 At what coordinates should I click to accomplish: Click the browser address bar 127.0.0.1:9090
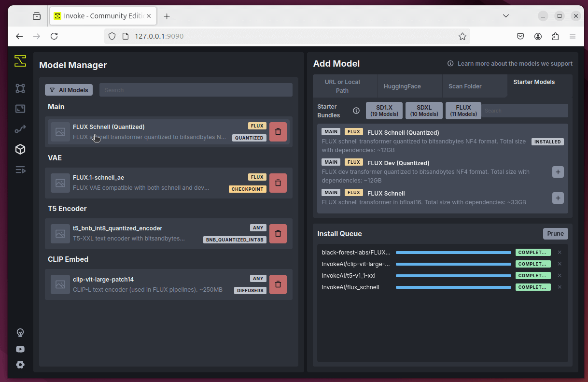click(287, 36)
